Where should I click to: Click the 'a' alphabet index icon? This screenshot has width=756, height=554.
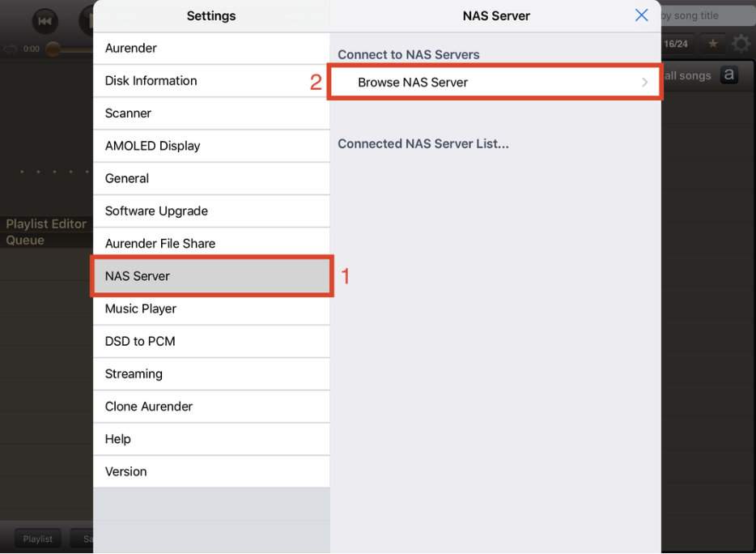click(729, 75)
